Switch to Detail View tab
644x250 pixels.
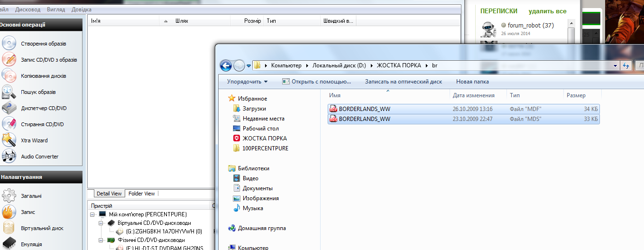pyautogui.click(x=109, y=194)
